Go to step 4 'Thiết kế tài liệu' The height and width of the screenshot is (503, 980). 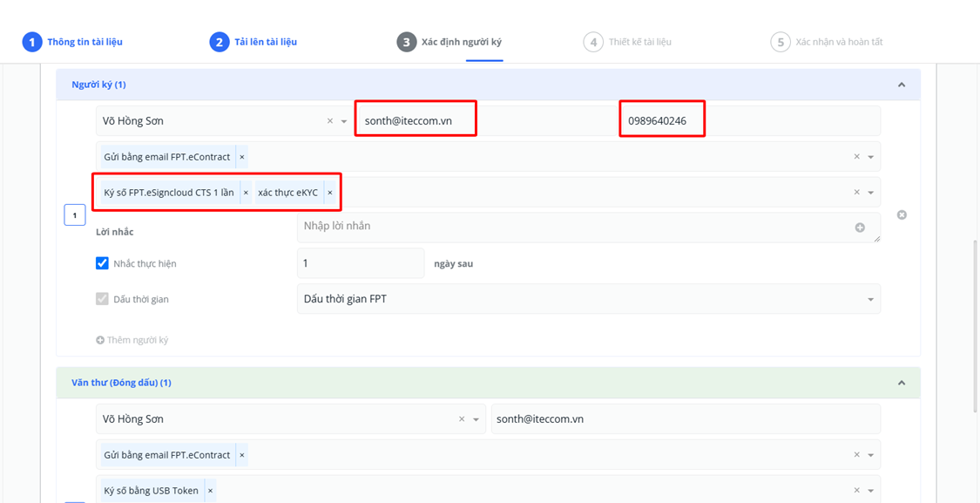pyautogui.click(x=628, y=42)
